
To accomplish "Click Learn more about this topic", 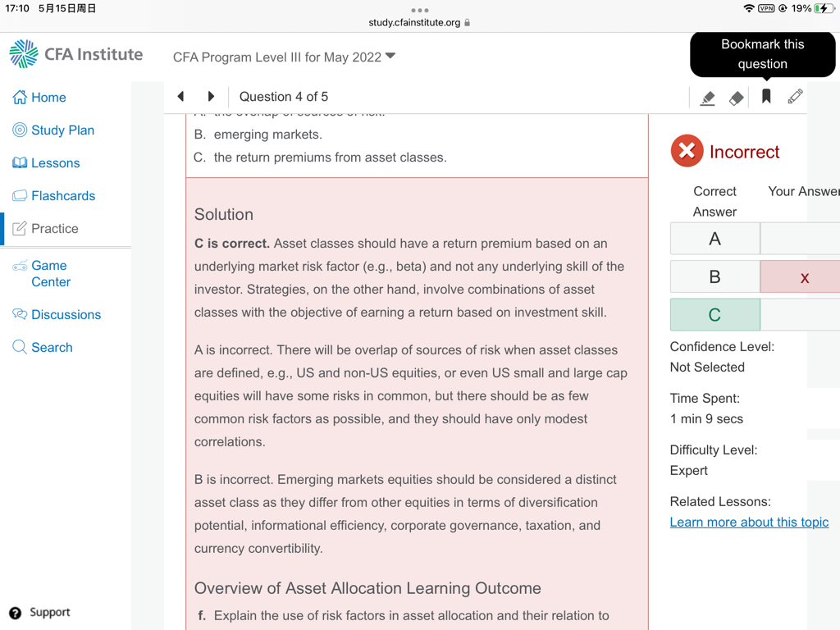I will click(x=749, y=523).
